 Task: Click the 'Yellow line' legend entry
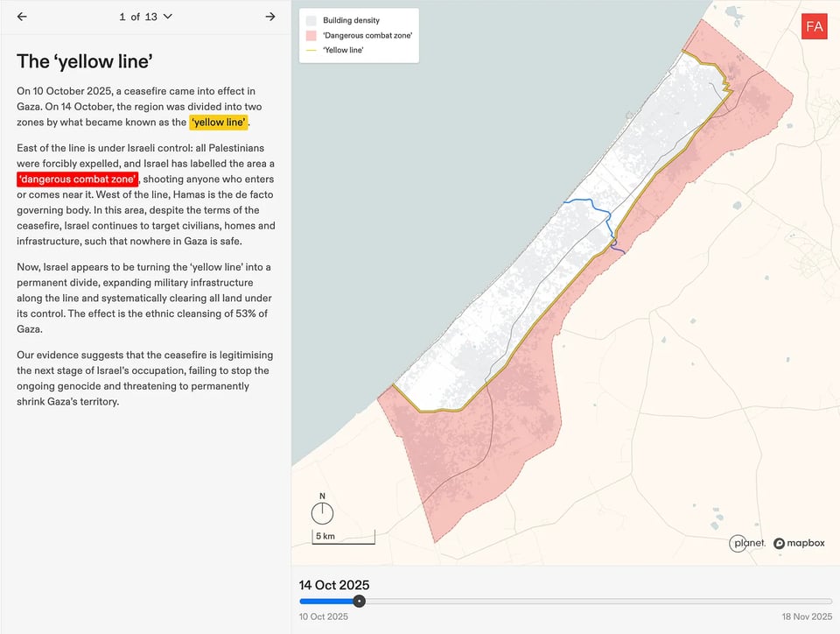point(343,50)
